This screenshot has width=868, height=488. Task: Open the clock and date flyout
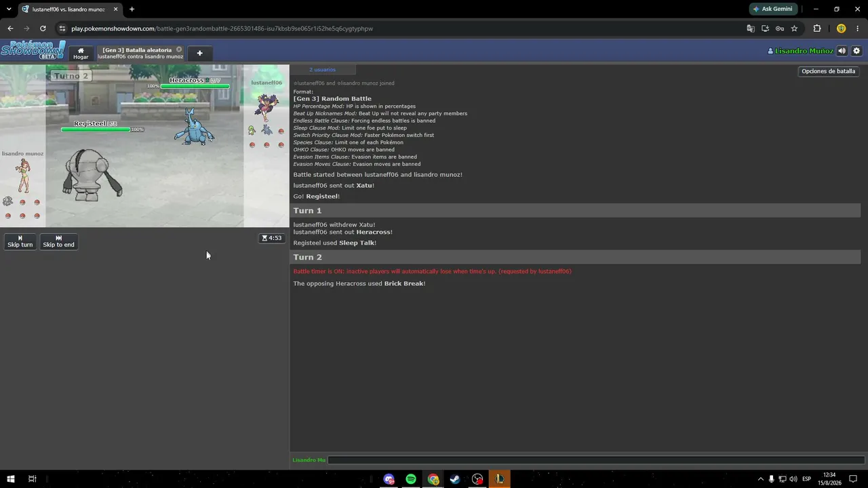click(x=829, y=479)
